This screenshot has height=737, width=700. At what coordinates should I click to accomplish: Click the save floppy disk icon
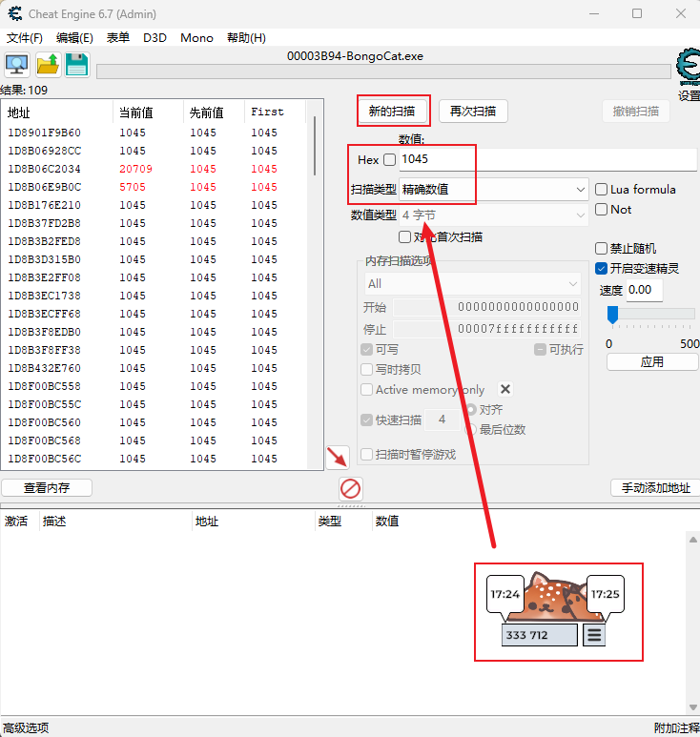point(77,65)
